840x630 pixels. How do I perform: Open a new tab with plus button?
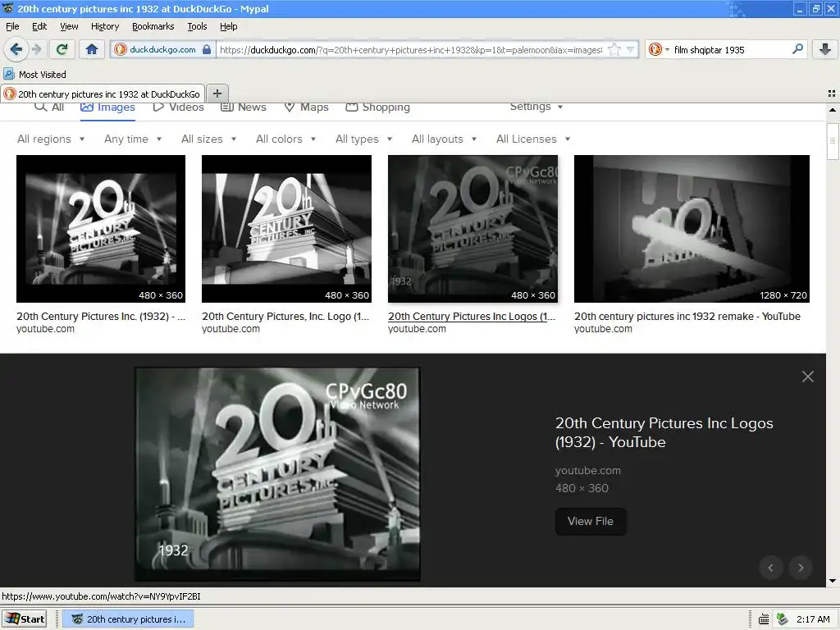tap(217, 94)
